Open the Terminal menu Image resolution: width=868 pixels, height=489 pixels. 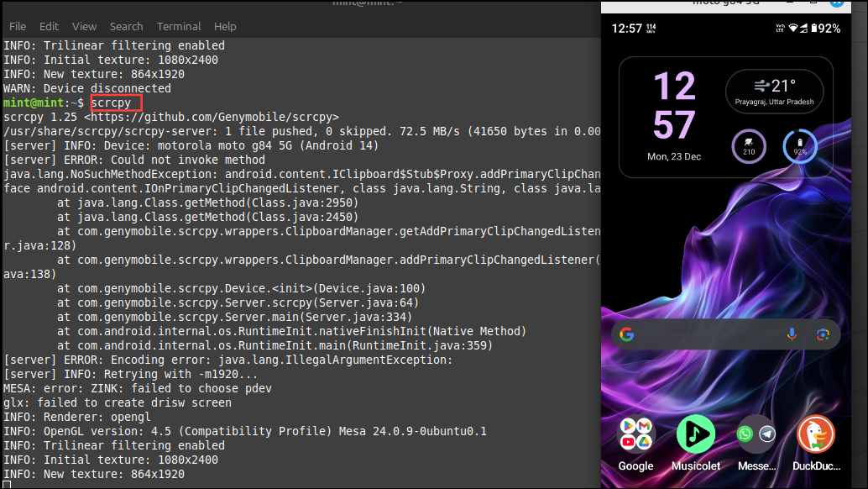pos(178,26)
